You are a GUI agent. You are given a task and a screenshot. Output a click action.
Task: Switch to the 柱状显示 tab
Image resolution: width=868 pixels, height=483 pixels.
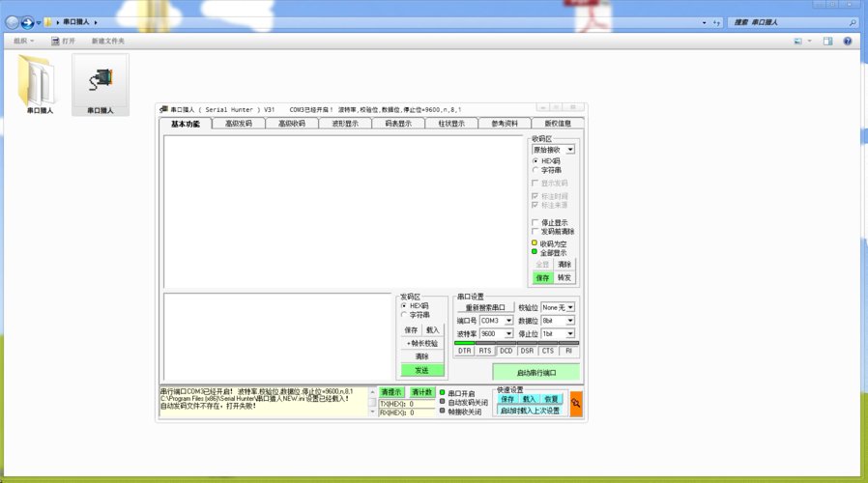click(451, 124)
